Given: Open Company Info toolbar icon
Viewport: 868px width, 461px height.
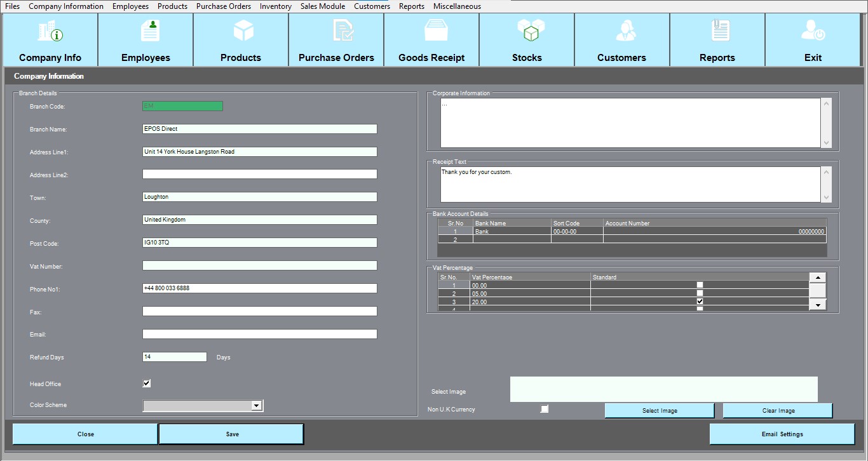Looking at the screenshot, I should tap(50, 31).
